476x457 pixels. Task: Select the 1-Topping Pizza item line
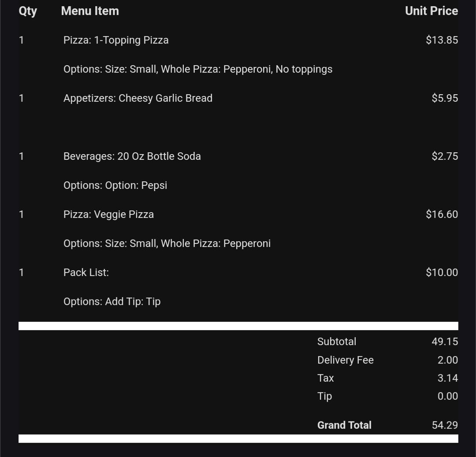point(116,40)
